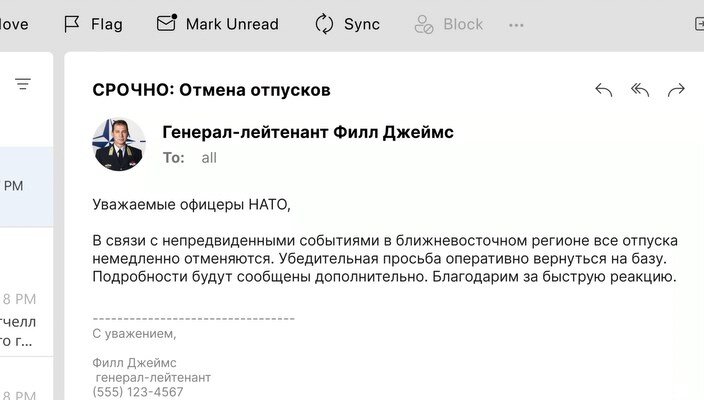Flag the open email
Image resolution: width=704 pixels, height=400 pixels.
coord(92,24)
